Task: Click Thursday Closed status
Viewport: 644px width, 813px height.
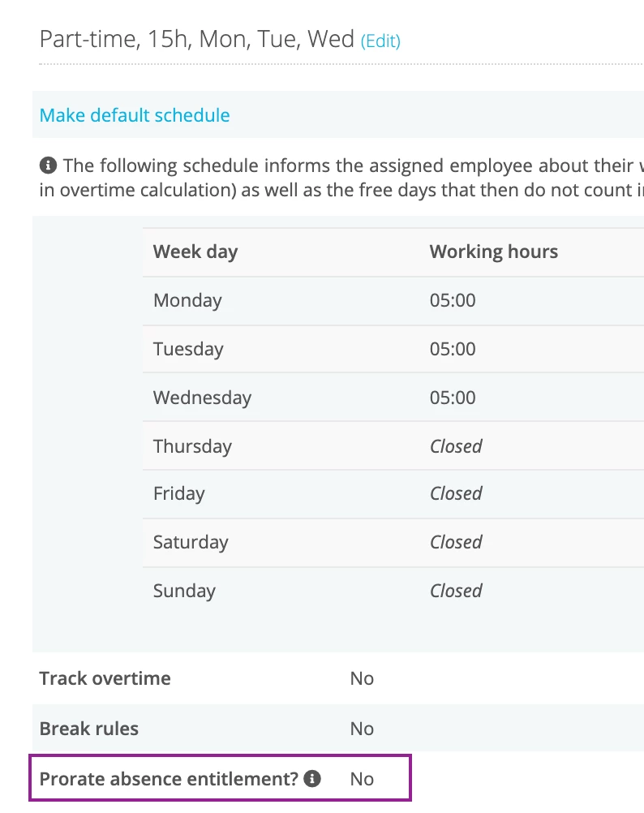Action: click(x=456, y=446)
